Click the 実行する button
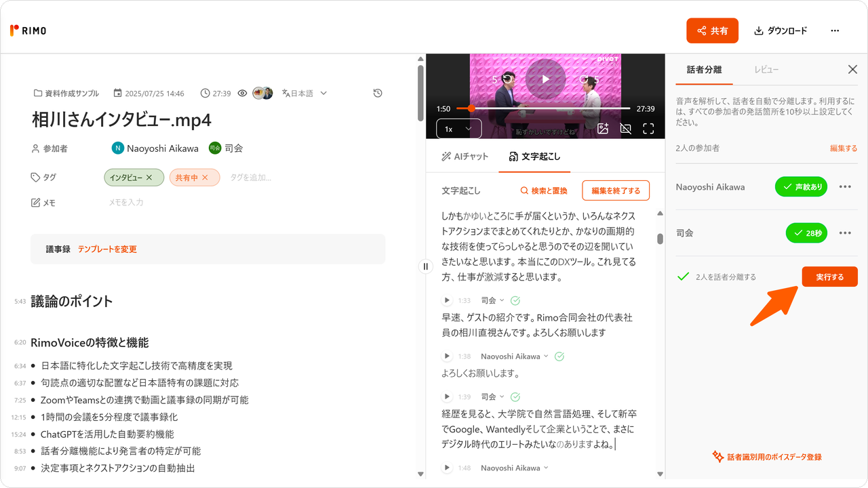 [829, 277]
